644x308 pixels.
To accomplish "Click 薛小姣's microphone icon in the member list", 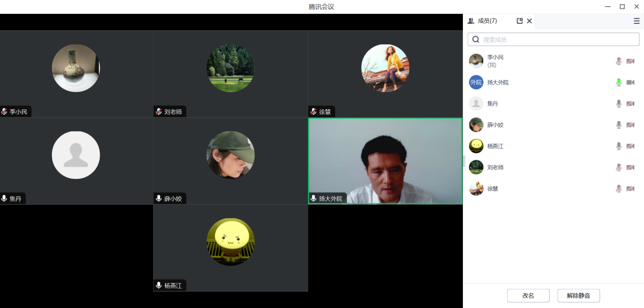I will 619,125.
